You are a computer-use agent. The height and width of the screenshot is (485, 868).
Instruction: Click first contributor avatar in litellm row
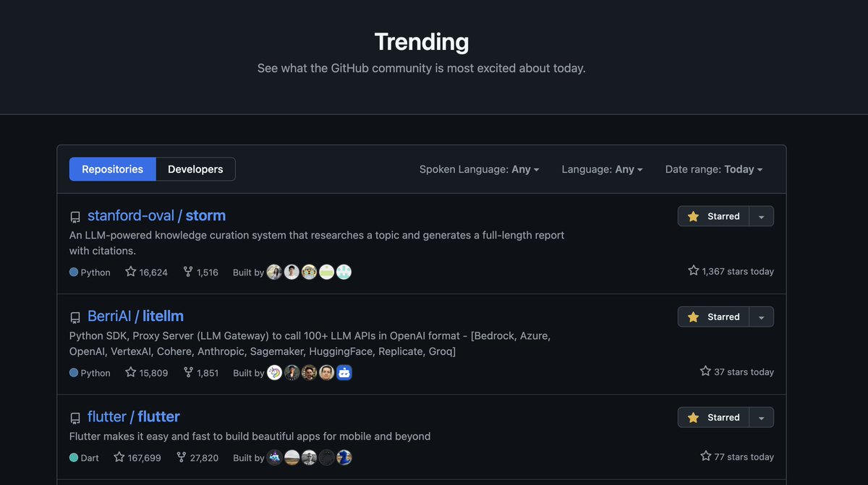tap(274, 372)
